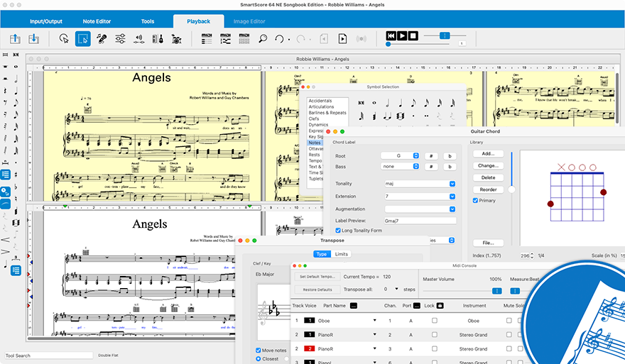
Task: Click the guitar instrument toolbar icon
Action: [158, 38]
